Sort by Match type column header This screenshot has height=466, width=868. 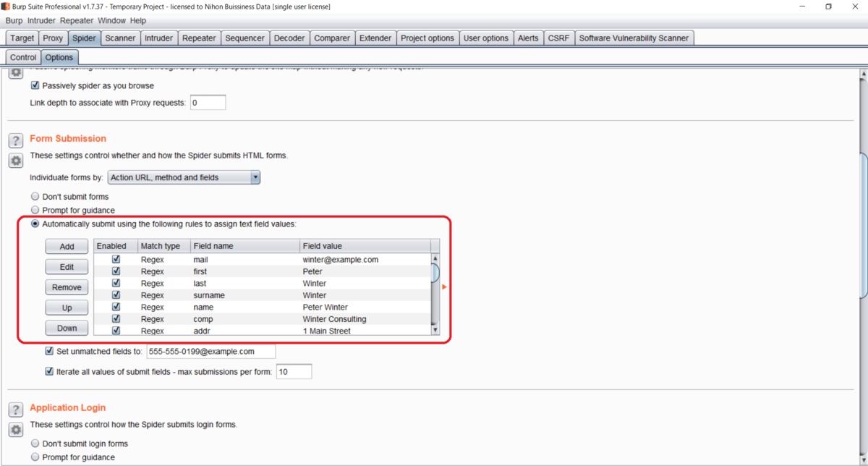pos(163,246)
